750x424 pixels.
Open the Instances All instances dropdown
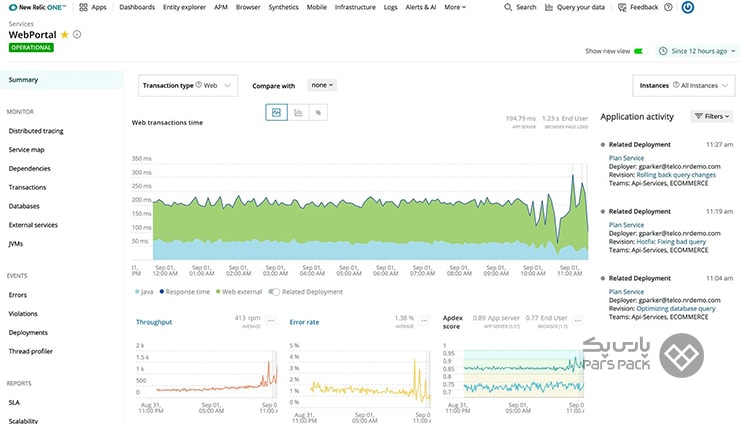(684, 86)
